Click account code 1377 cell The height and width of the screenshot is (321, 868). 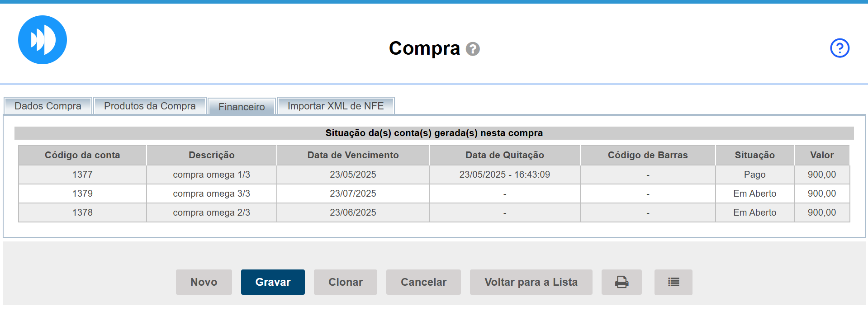click(x=82, y=175)
